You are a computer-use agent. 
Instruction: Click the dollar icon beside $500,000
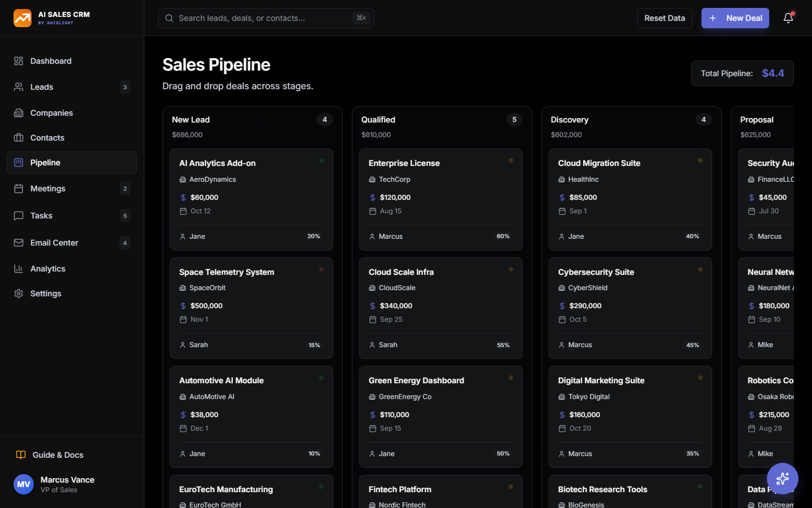point(183,306)
